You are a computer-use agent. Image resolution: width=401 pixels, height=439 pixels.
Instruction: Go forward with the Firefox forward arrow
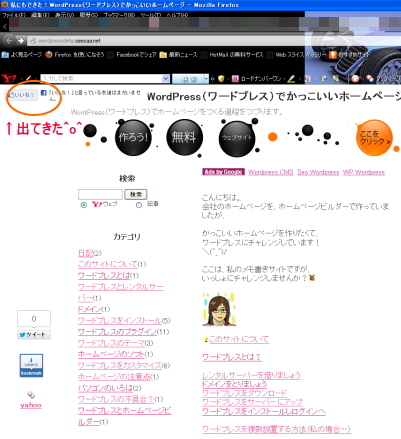coord(21,41)
